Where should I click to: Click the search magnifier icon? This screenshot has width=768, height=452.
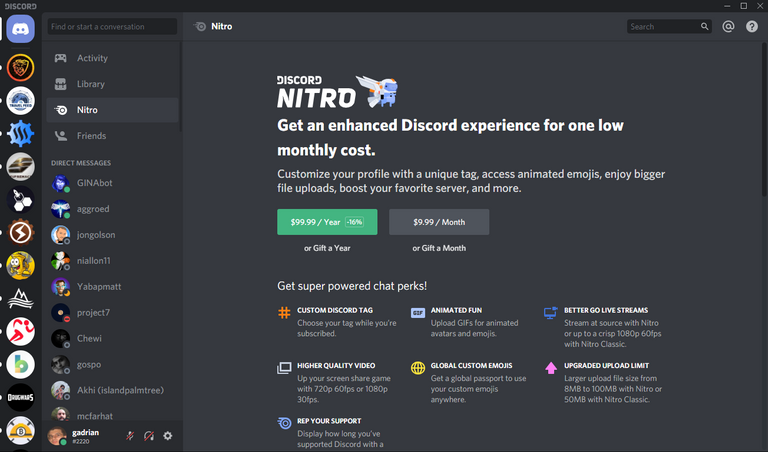pos(704,26)
